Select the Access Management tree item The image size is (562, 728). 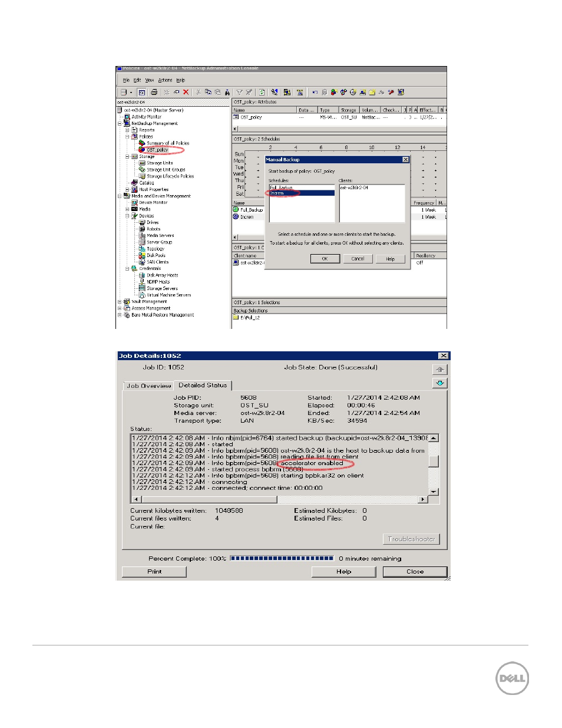[151, 308]
